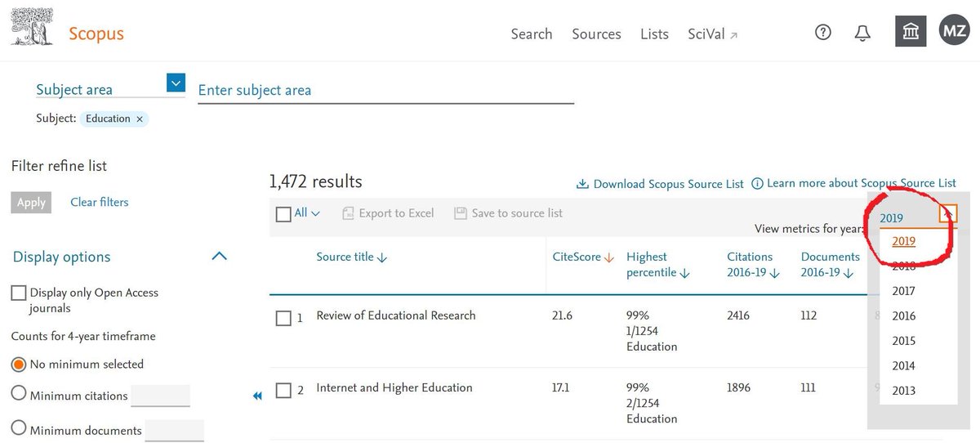Click citations value 2416

click(738, 315)
